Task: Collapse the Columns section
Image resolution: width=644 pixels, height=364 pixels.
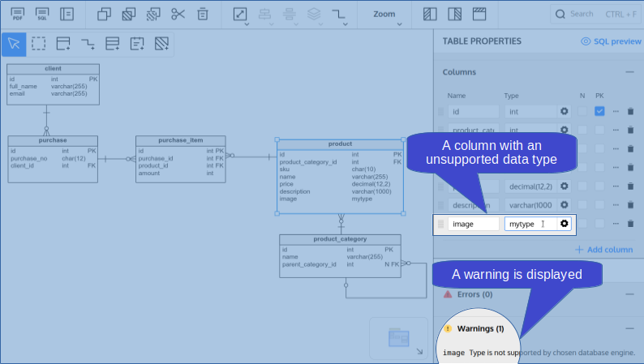Action: click(629, 72)
